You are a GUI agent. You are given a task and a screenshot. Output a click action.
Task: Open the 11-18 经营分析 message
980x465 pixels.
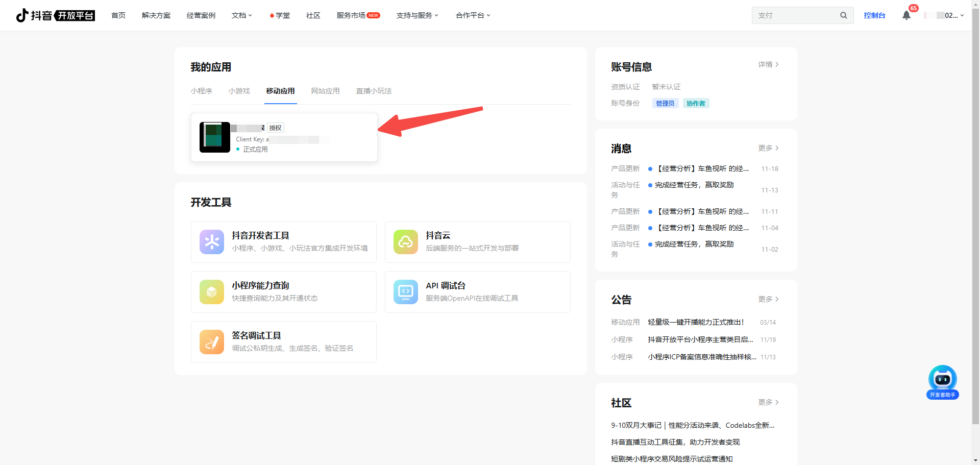click(702, 168)
